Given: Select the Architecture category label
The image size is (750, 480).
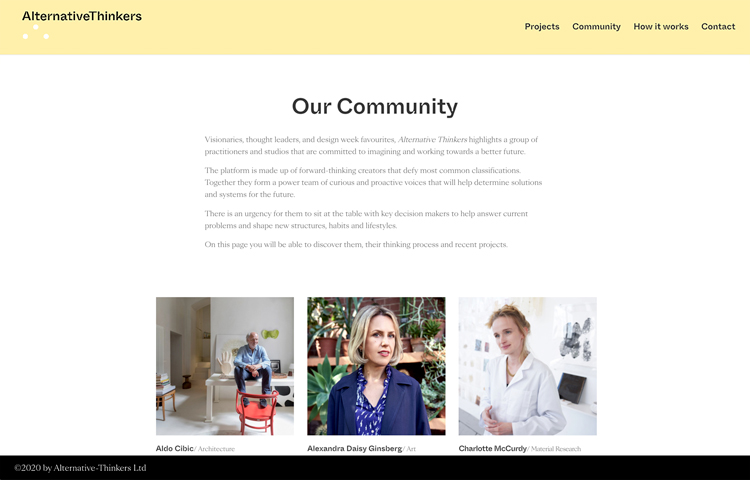Looking at the screenshot, I should 216,449.
